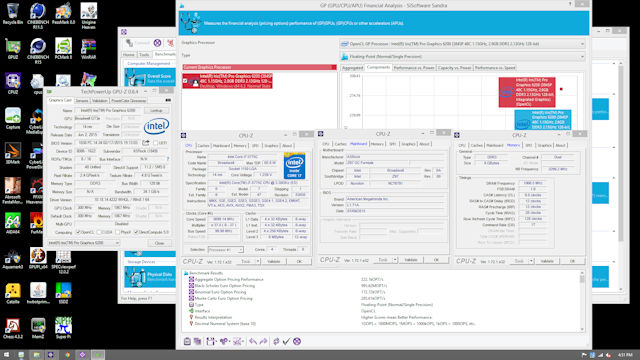Image resolution: width=640 pixels, height=360 pixels.
Task: Open the Caches tab in left CPU-Z window
Action: click(203, 146)
